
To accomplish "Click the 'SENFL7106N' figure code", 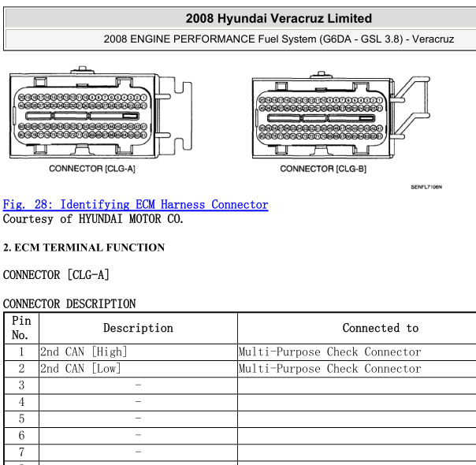I will click(x=426, y=187).
